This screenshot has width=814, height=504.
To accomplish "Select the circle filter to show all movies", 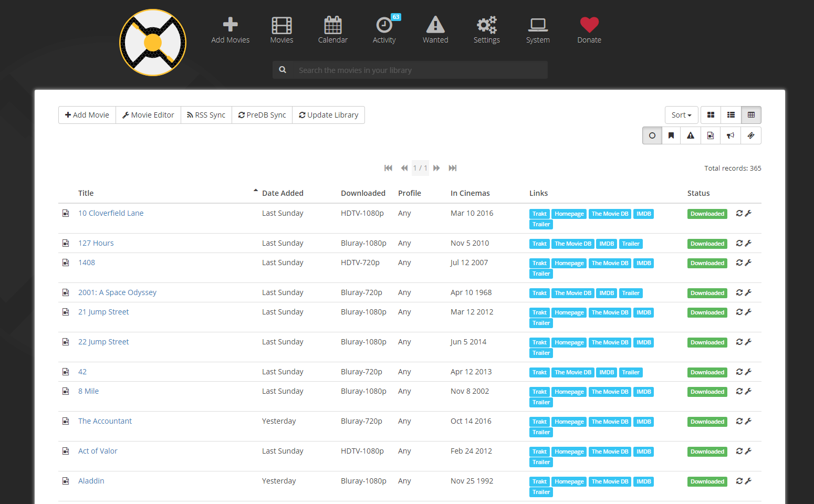I will (x=652, y=135).
